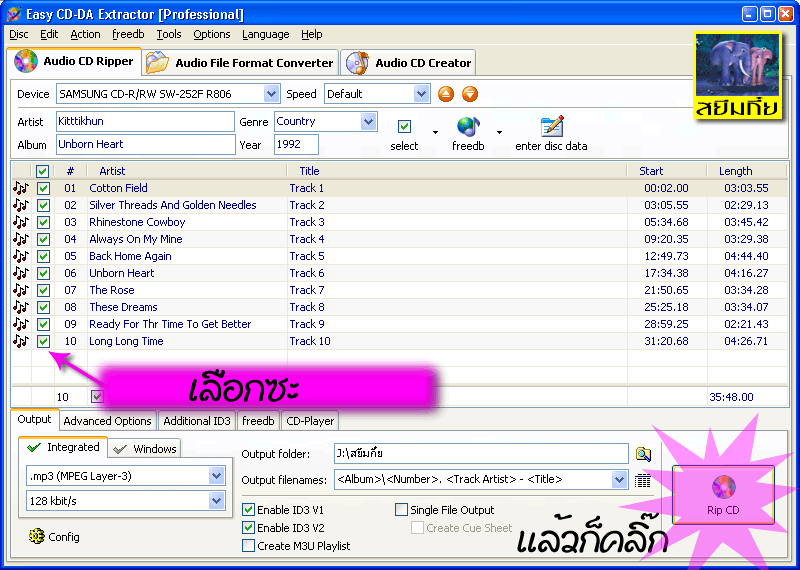Click the Output folder path field

tap(481, 453)
